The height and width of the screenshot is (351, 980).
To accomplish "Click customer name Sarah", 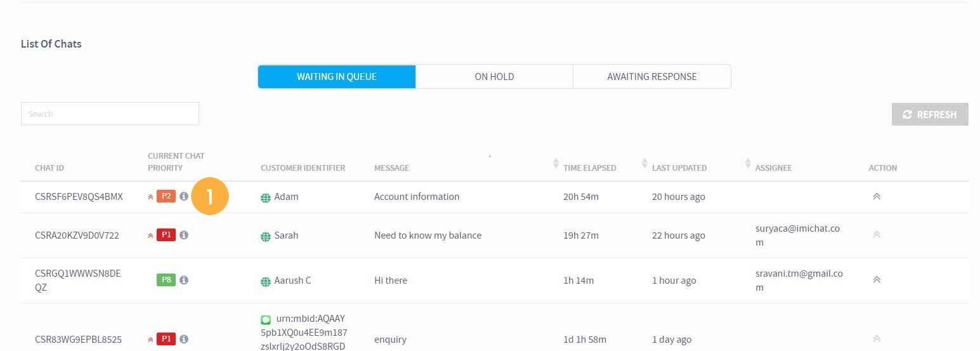I will (x=286, y=235).
